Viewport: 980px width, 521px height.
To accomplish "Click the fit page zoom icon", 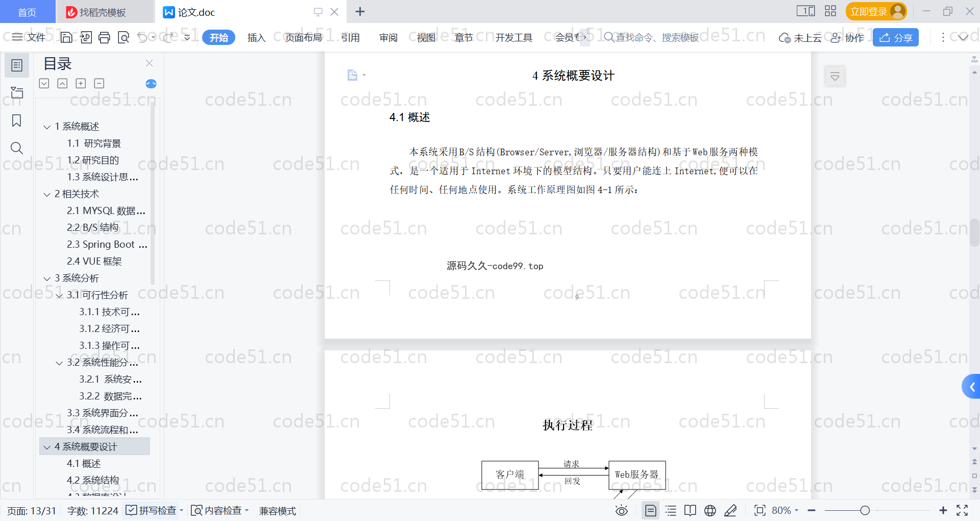I will 759,510.
